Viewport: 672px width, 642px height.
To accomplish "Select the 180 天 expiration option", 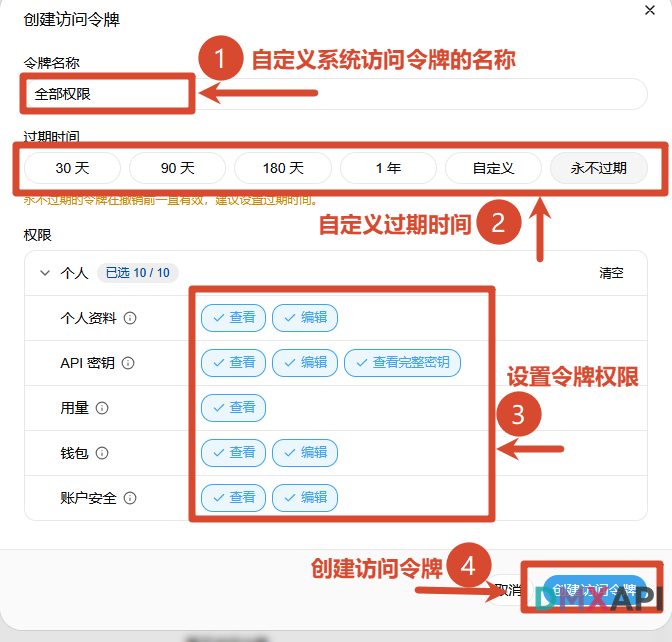I will tap(283, 168).
